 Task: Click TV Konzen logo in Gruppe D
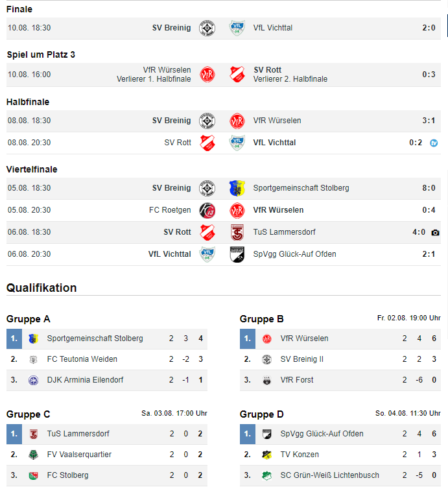(266, 455)
